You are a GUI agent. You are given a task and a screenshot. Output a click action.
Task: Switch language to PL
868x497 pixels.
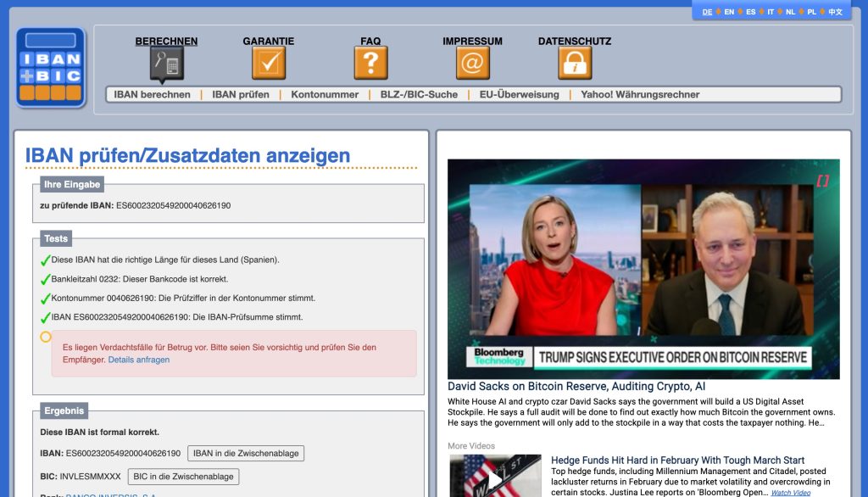(x=811, y=12)
